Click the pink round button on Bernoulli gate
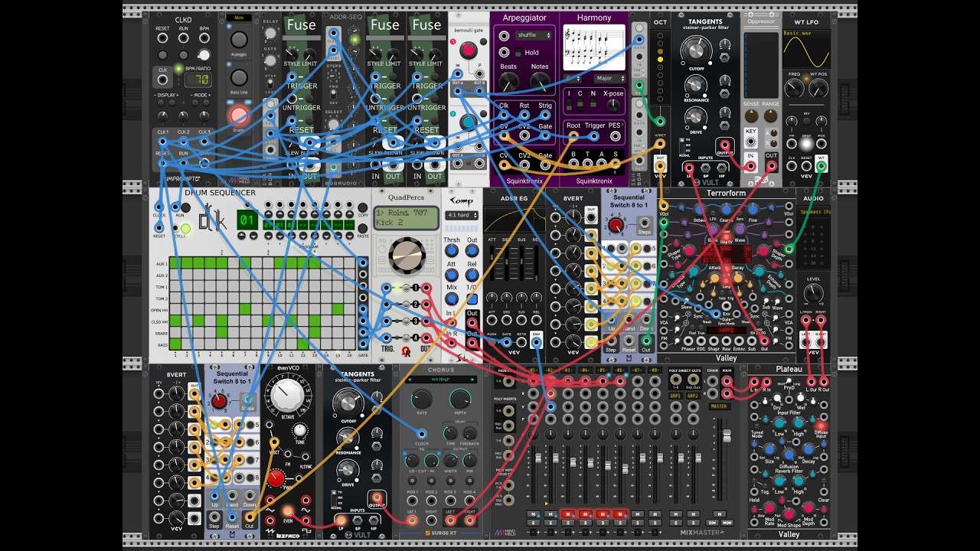Screen dimensions: 980x551 coord(468,51)
